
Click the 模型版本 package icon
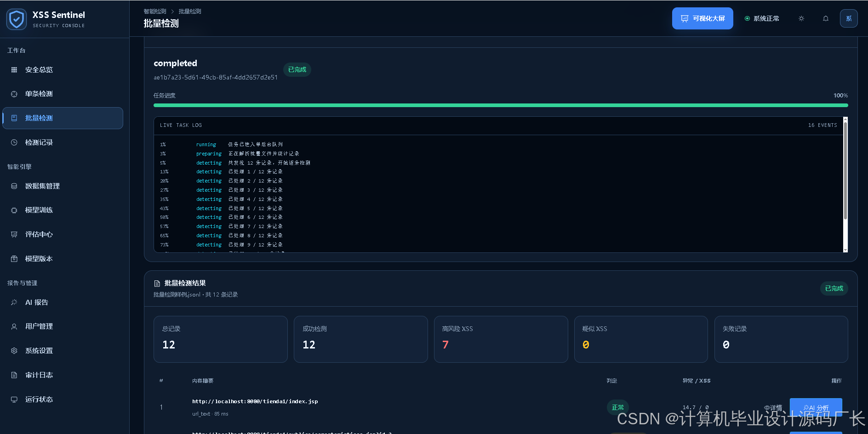(x=14, y=259)
